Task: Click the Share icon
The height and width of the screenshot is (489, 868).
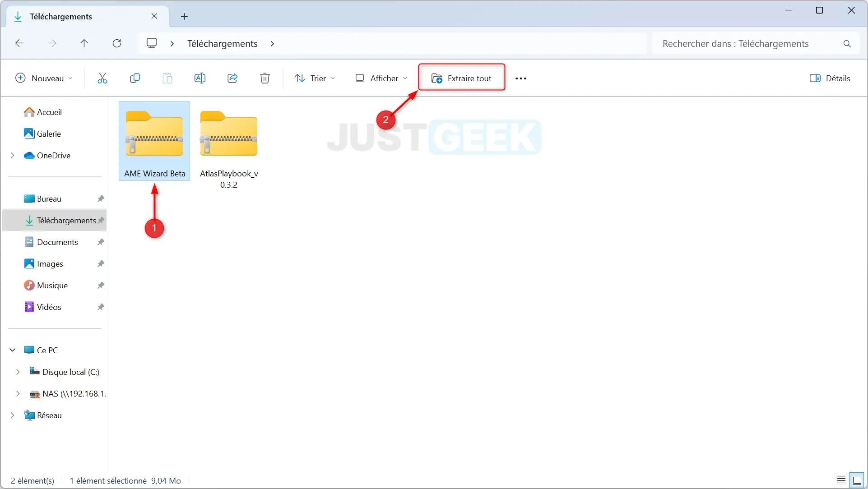Action: point(232,78)
